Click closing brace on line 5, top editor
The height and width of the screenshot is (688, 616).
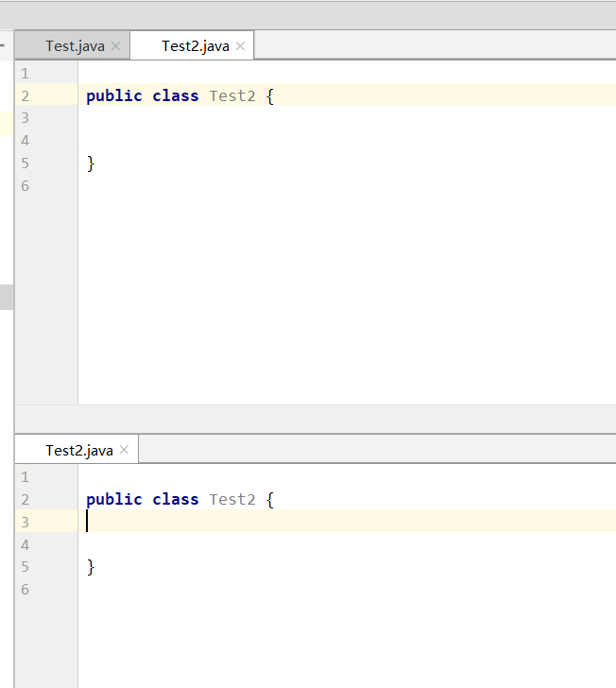[x=91, y=163]
